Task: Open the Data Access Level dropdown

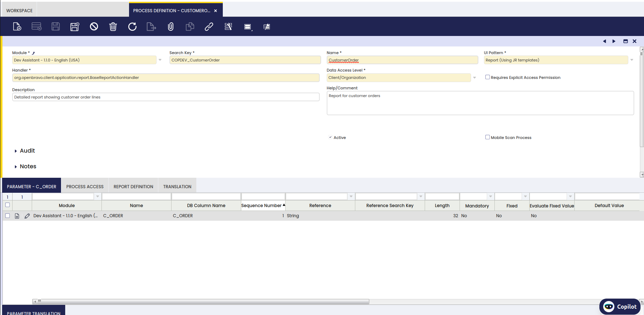Action: pyautogui.click(x=474, y=78)
